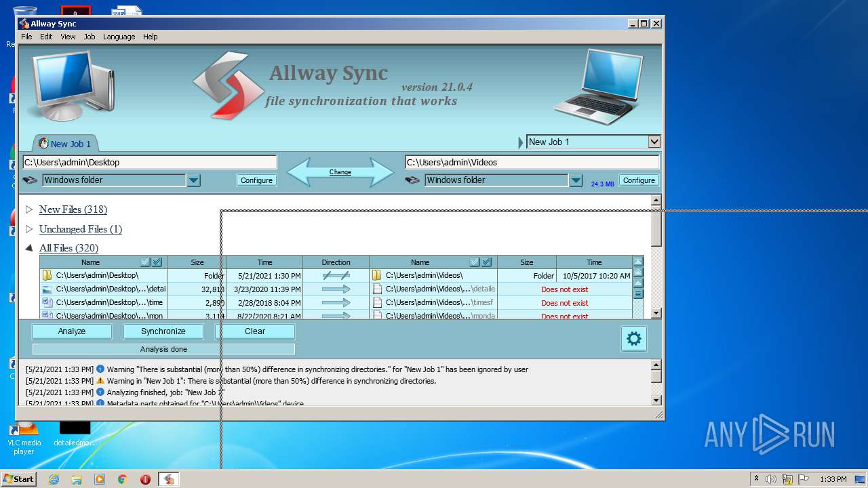The image size is (868, 488).
Task: Open the New Job 1 job selector dropdown
Action: pyautogui.click(x=654, y=142)
